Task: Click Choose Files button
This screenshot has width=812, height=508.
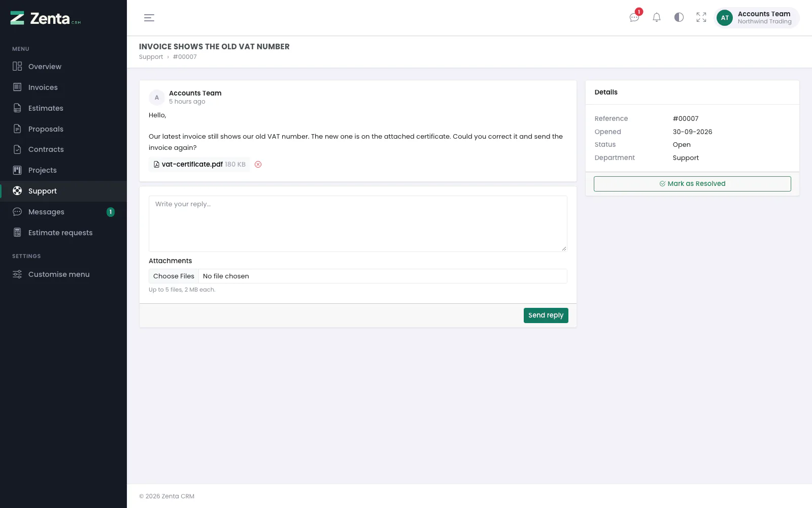Action: 174,276
